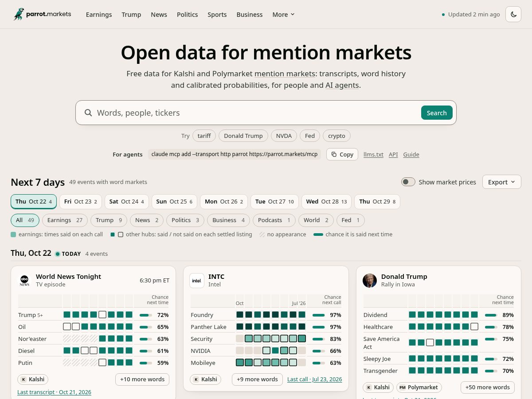This screenshot has height=399, width=532.
Task: Open News in top navigation
Action: [x=159, y=14]
